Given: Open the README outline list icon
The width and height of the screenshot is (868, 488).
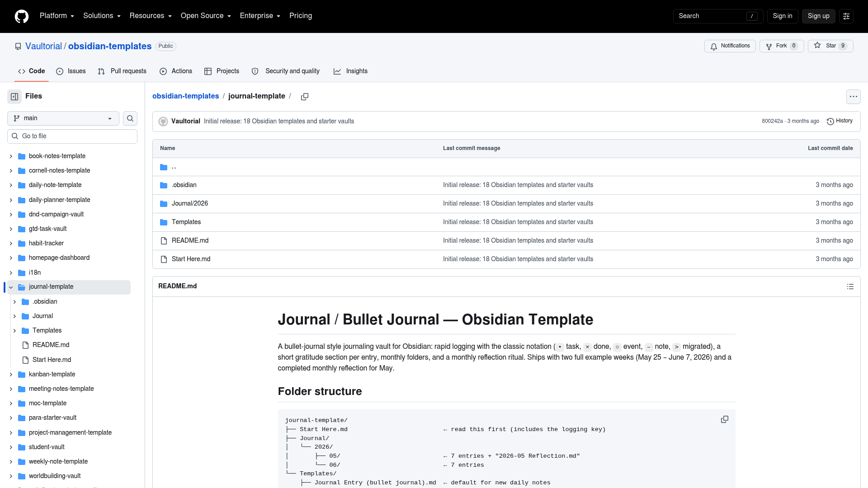Looking at the screenshot, I should tap(850, 286).
